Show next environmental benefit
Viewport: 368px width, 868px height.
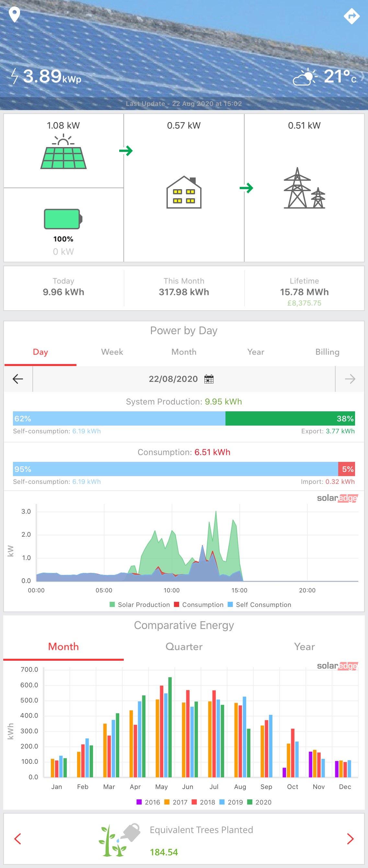point(350,839)
